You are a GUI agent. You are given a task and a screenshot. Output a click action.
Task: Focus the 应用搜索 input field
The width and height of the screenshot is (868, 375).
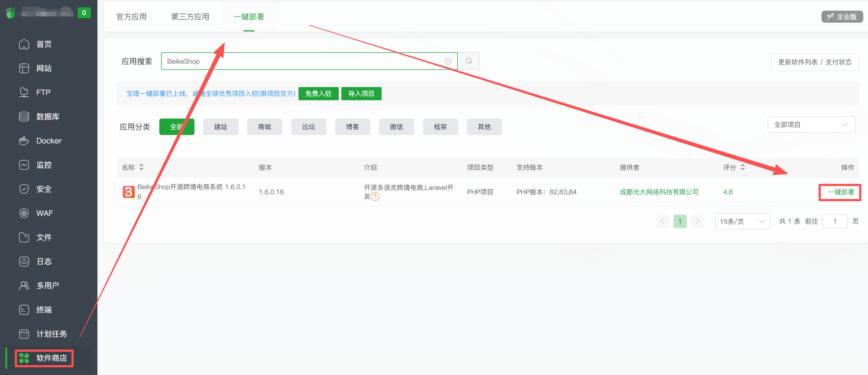point(309,61)
